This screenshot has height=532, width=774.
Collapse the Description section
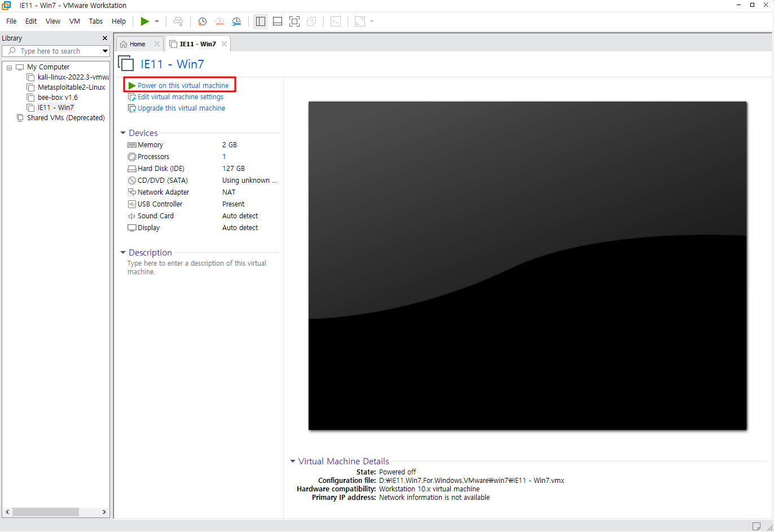pyautogui.click(x=123, y=253)
